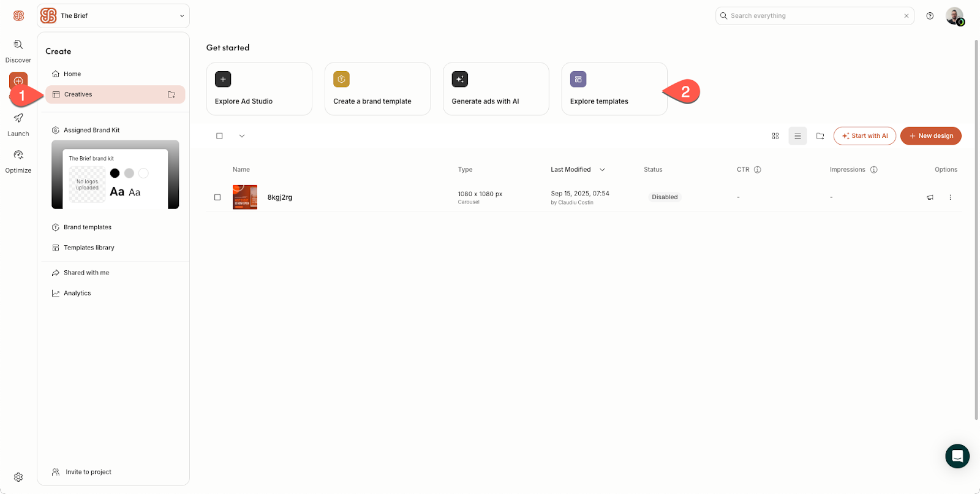Open the Launch rocket icon
Screen dimensions: 980x494
(18, 118)
